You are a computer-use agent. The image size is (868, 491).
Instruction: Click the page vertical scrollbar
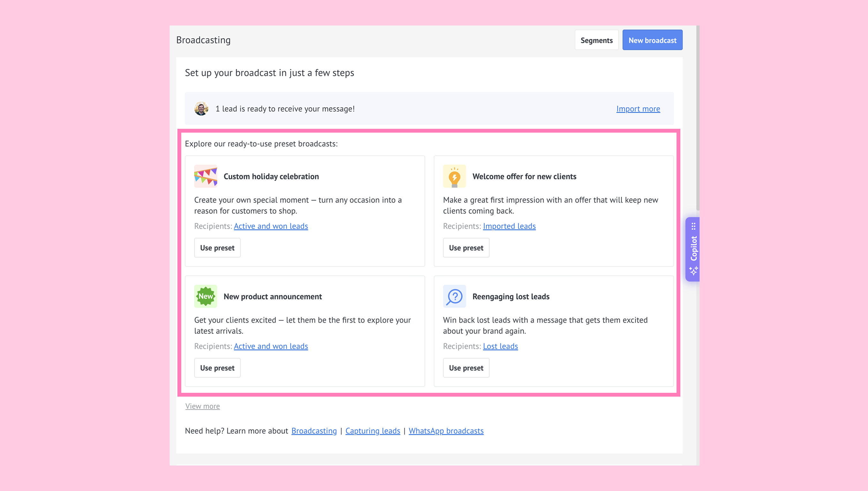(x=698, y=118)
